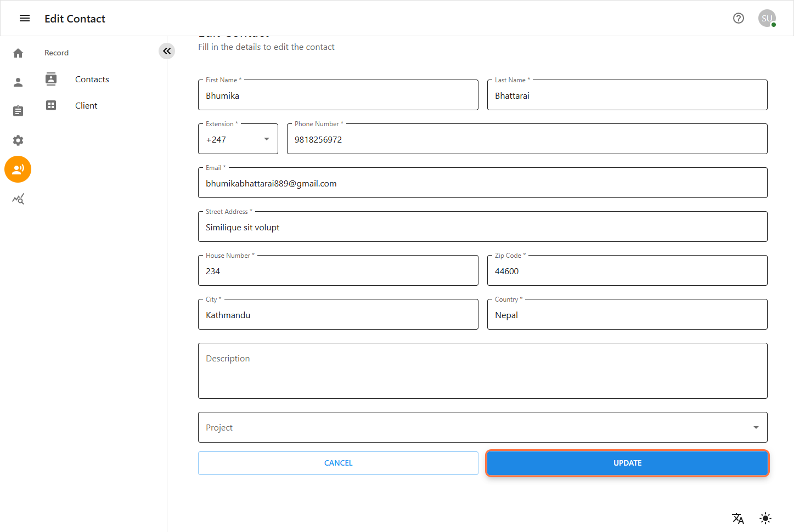
Task: Click the analytics search chart icon
Action: pyautogui.click(x=18, y=199)
